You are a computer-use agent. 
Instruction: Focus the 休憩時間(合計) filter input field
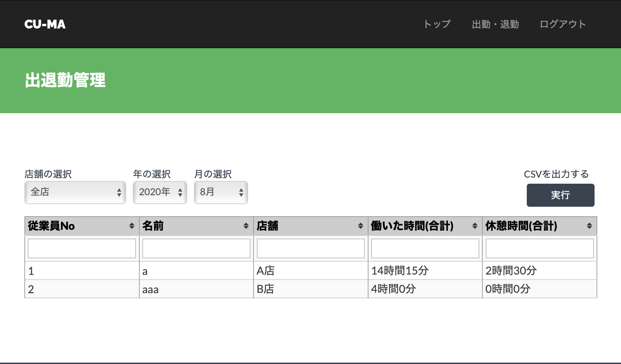click(540, 248)
